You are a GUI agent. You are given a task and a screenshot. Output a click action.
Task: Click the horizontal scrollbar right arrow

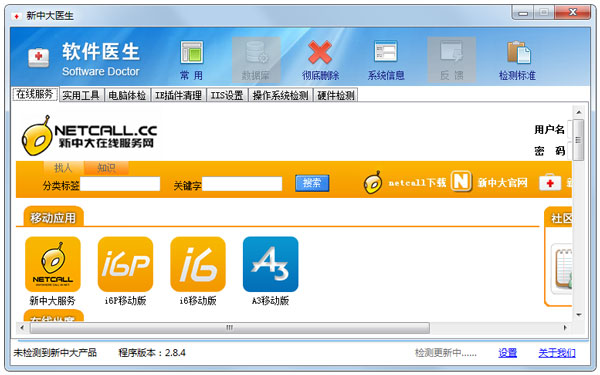point(565,328)
